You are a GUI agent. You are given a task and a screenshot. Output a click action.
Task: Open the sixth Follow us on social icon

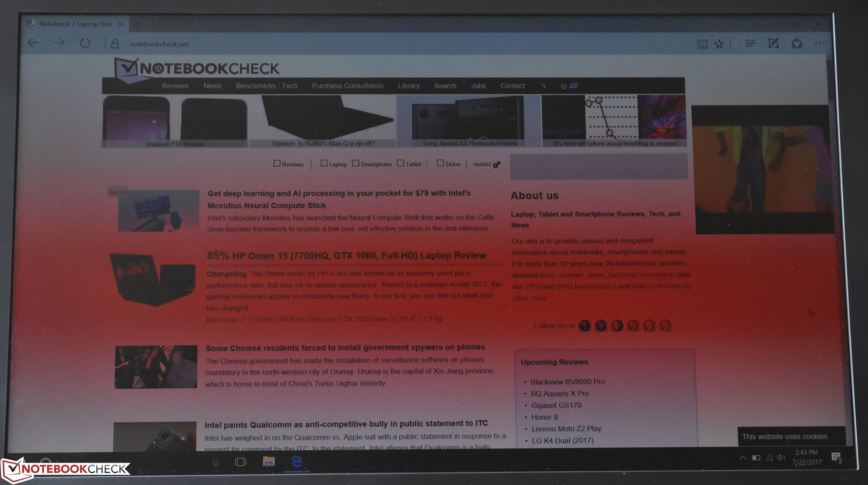click(x=665, y=326)
